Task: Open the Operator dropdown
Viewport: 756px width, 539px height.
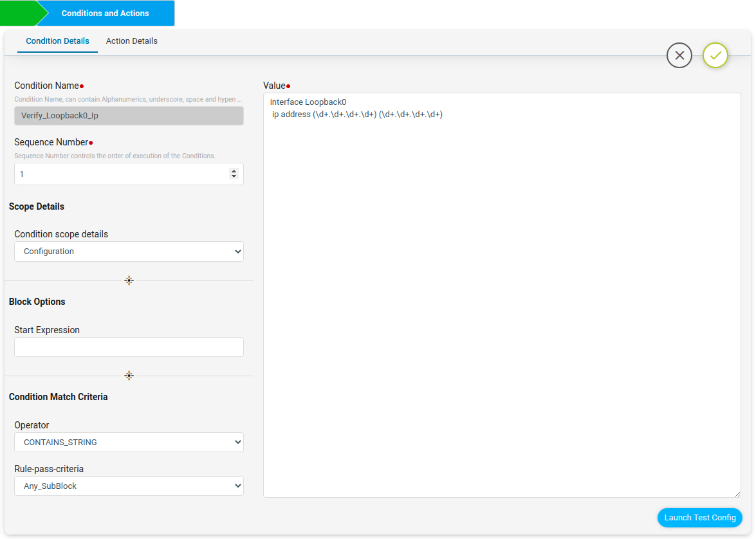Action: click(x=129, y=442)
